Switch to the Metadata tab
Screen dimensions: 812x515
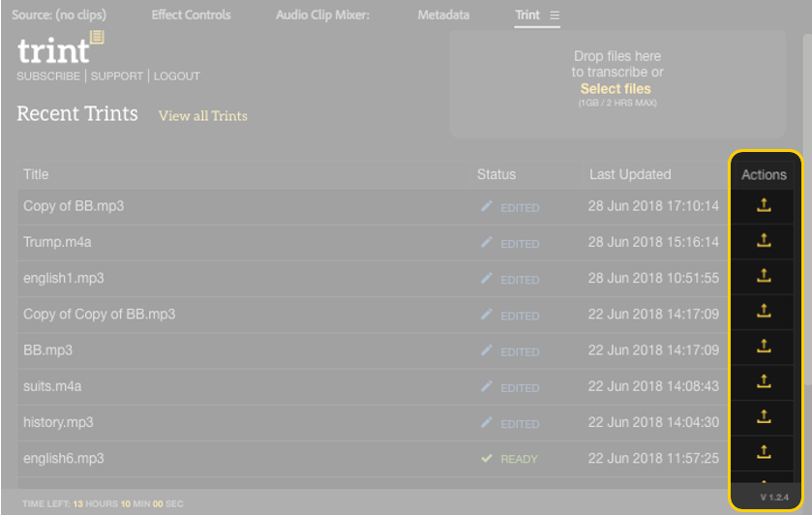(443, 15)
